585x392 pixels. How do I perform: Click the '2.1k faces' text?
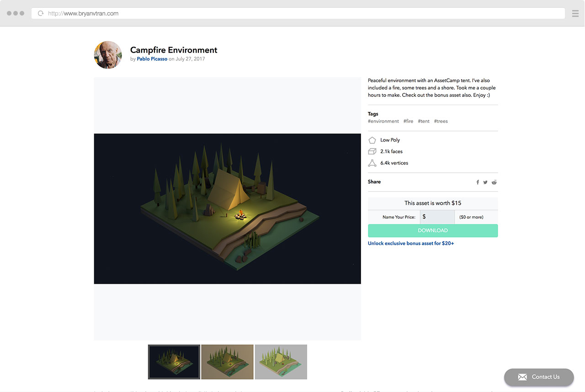(391, 152)
